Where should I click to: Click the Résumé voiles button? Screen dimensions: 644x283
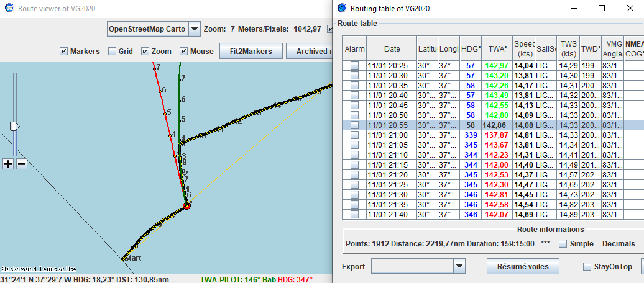coord(523,266)
